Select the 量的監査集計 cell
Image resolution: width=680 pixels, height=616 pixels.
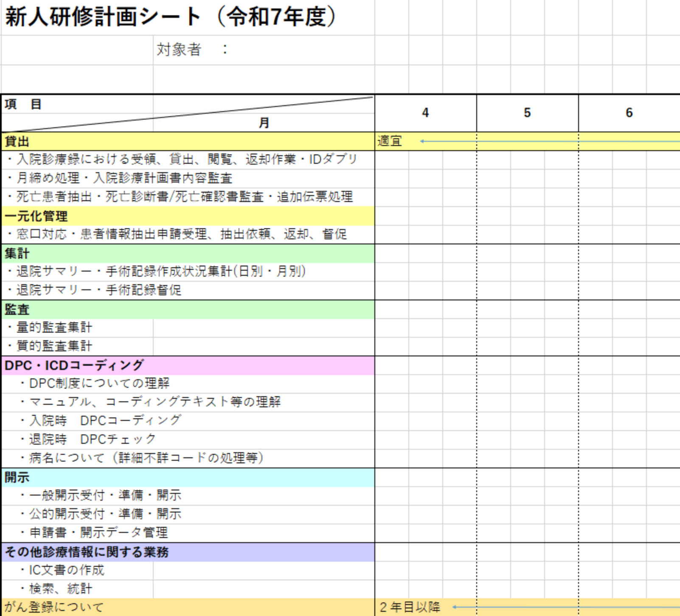click(77, 328)
